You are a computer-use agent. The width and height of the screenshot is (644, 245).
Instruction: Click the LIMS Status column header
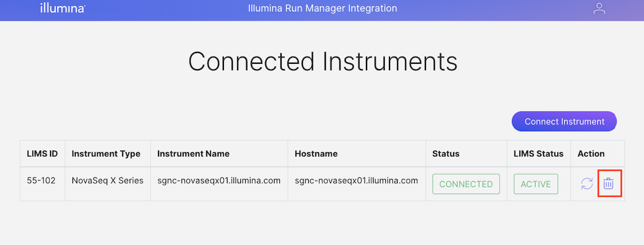[539, 153]
